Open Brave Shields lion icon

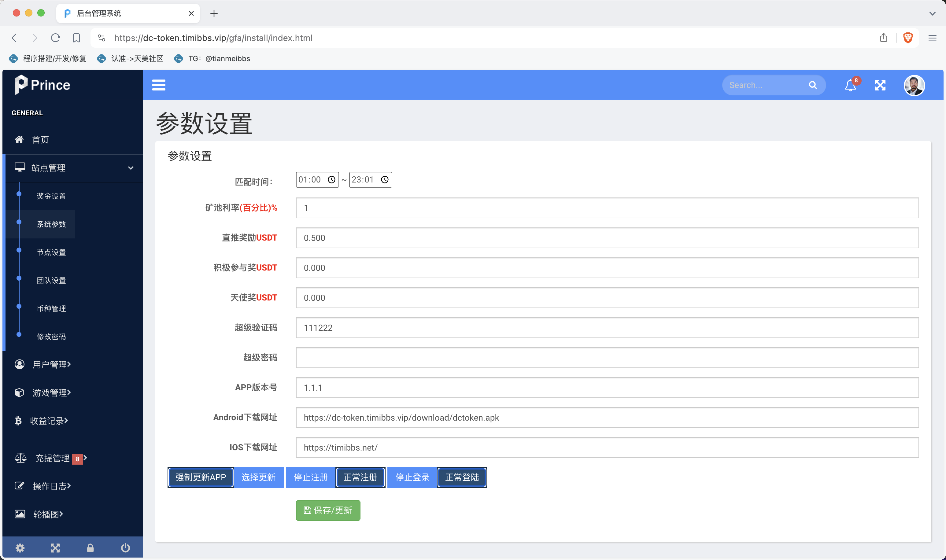[907, 38]
